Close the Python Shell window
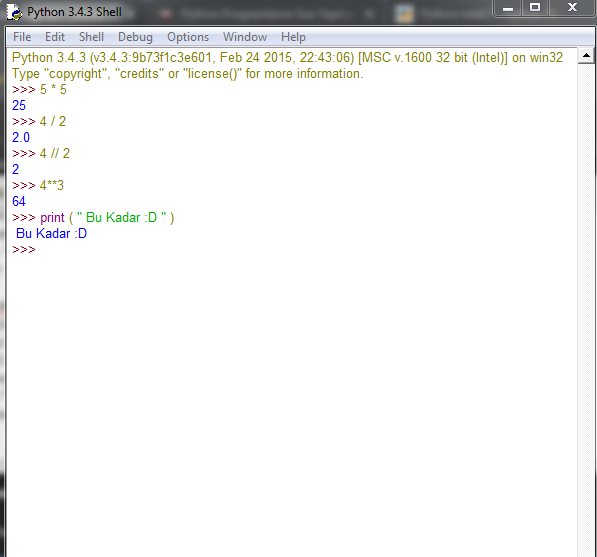The height and width of the screenshot is (557, 597). (572, 8)
